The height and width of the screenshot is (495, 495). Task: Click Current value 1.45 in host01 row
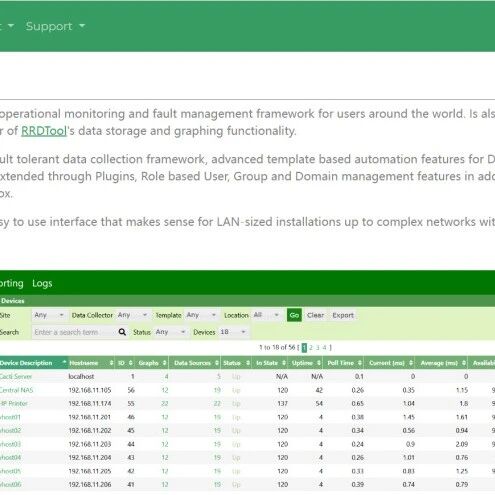408,417
